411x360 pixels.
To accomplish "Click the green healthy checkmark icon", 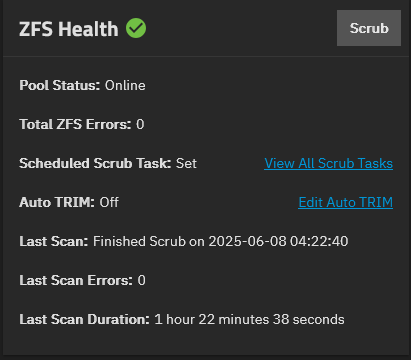I will tap(136, 28).
